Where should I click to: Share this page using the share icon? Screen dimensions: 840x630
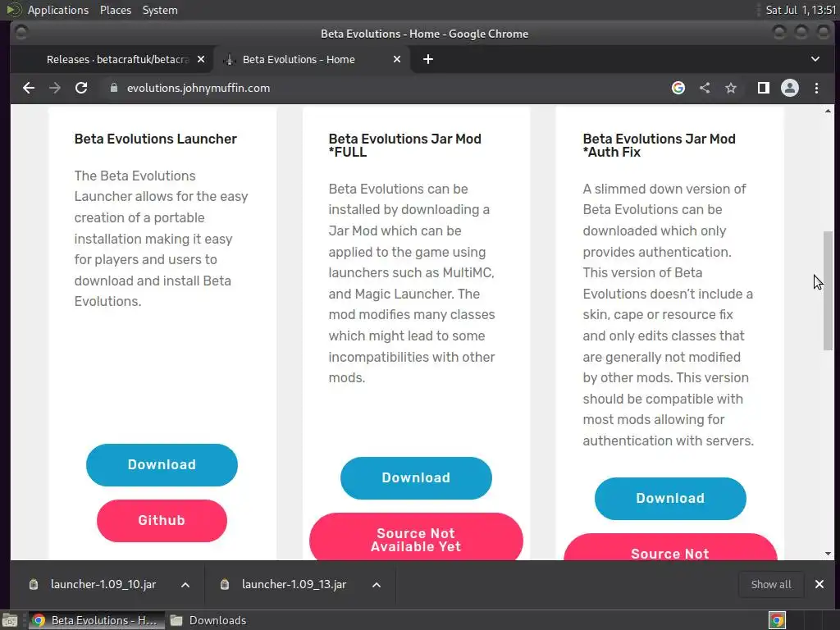tap(705, 88)
